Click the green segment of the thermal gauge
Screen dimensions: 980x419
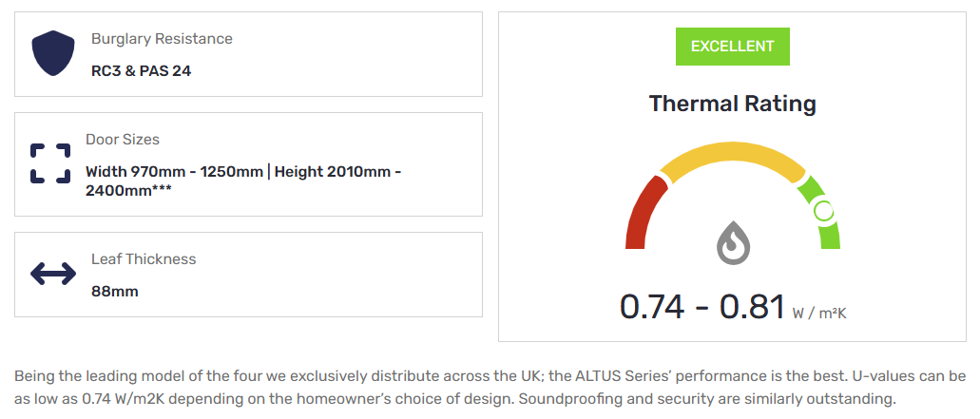tap(820, 212)
